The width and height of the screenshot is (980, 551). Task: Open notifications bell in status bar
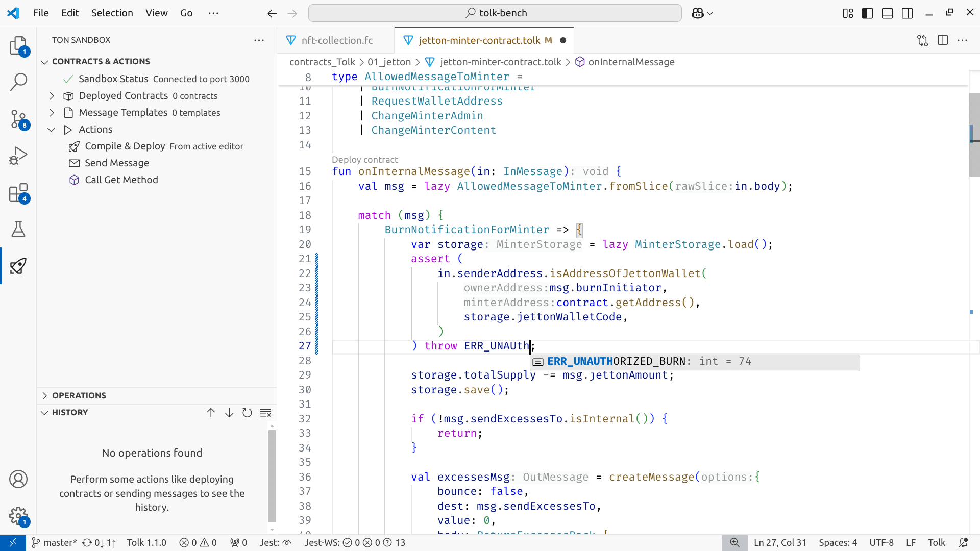[963, 543]
